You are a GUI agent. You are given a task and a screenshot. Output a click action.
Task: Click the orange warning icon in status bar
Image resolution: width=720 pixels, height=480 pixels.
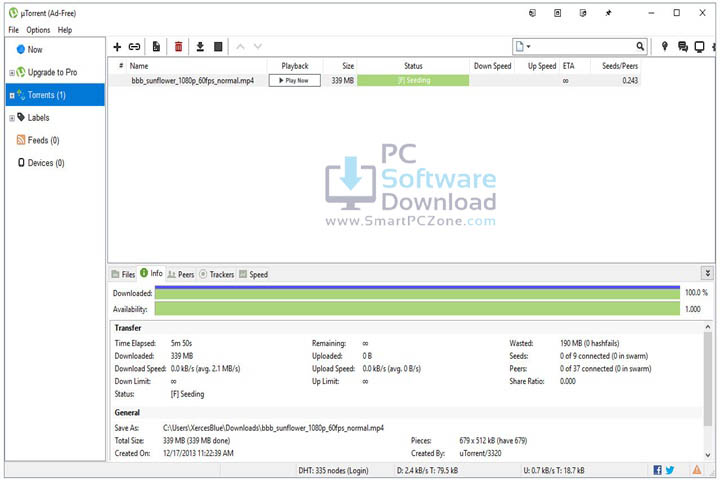tap(697, 469)
